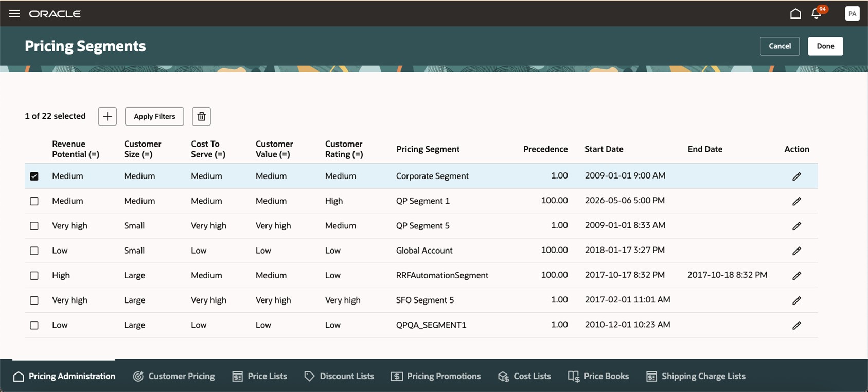Click the Global Account name cell

pyautogui.click(x=424, y=251)
